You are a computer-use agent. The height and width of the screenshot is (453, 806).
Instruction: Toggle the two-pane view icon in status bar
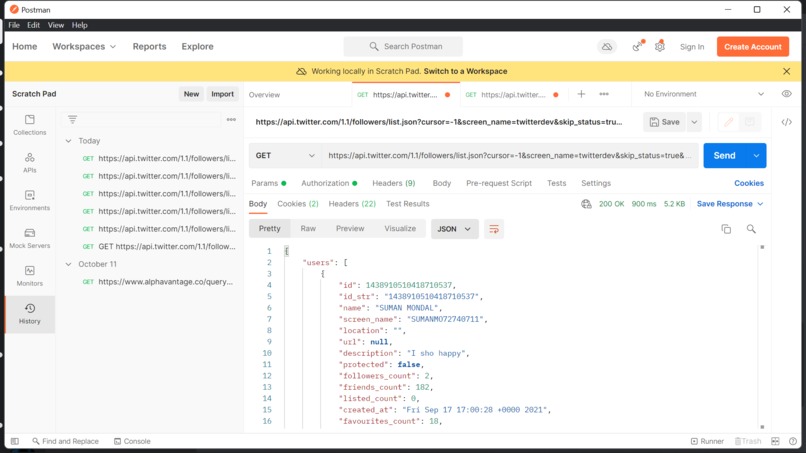(775, 441)
